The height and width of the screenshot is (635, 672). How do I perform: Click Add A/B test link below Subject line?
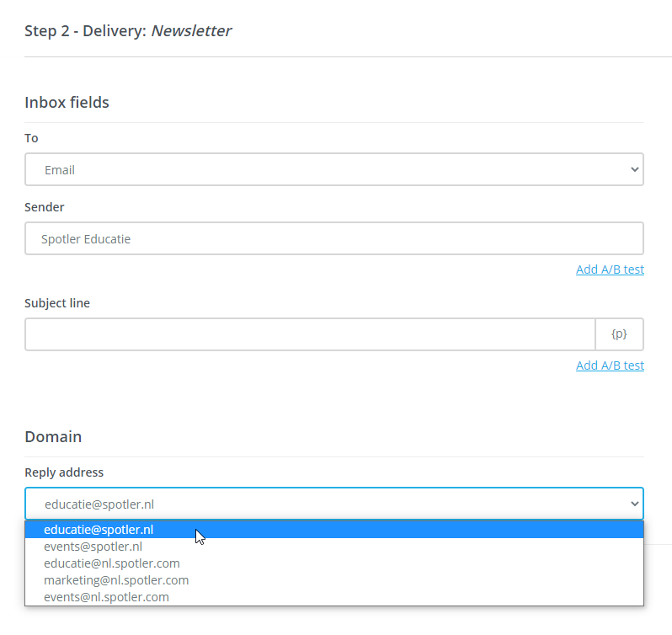click(x=610, y=366)
